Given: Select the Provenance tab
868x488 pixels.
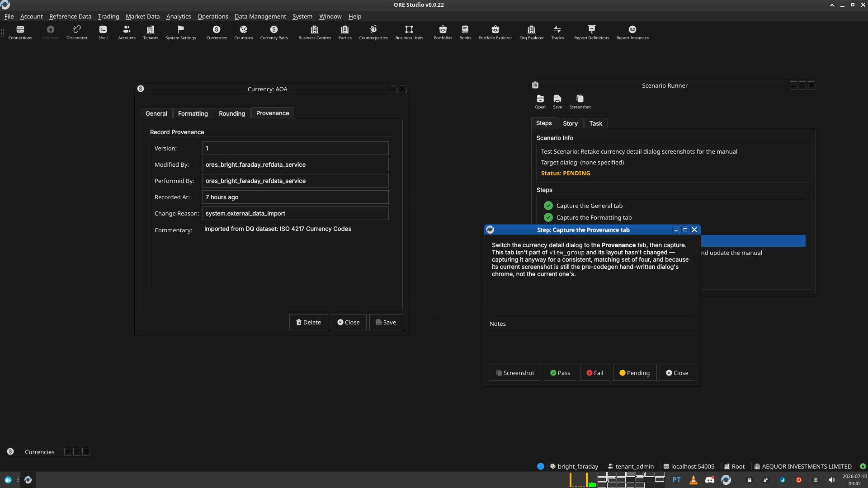Looking at the screenshot, I should pos(273,113).
